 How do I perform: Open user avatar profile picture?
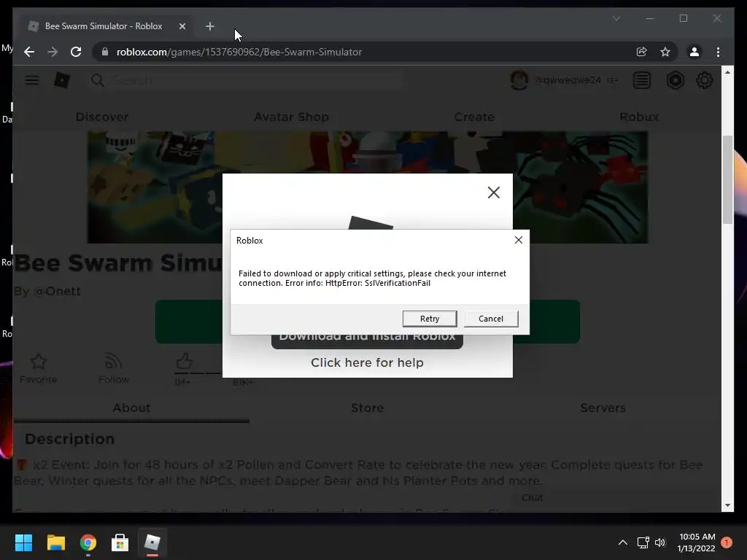[519, 80]
